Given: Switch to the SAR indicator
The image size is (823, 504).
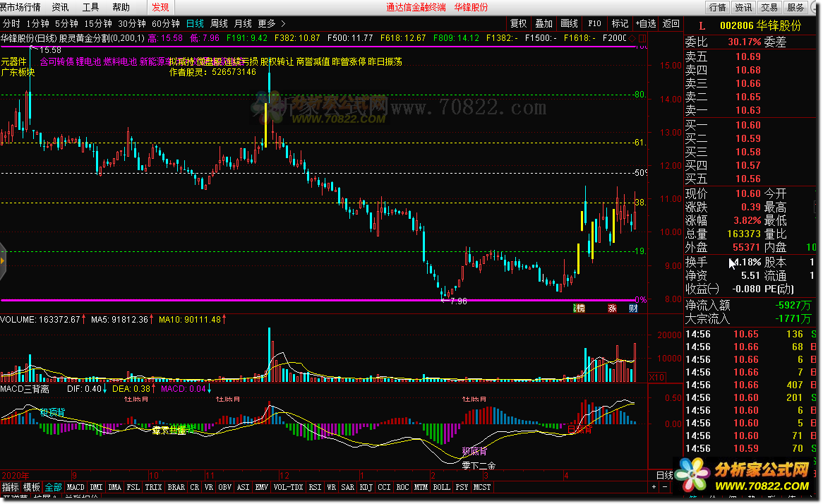Looking at the screenshot, I should click(x=347, y=487).
